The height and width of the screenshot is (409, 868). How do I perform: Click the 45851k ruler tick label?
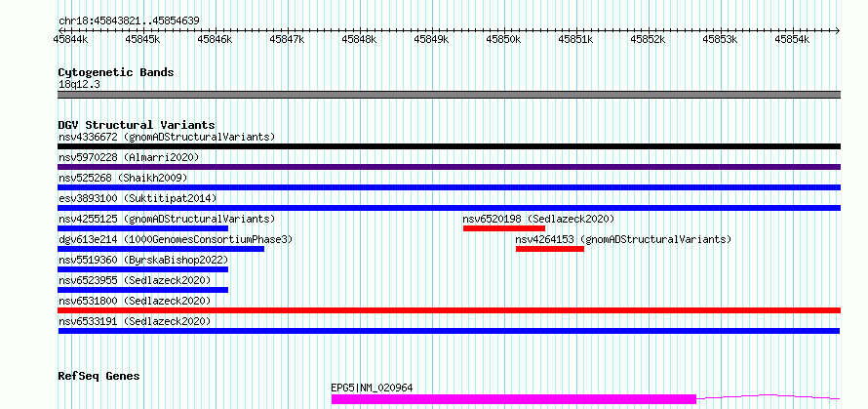coord(575,39)
